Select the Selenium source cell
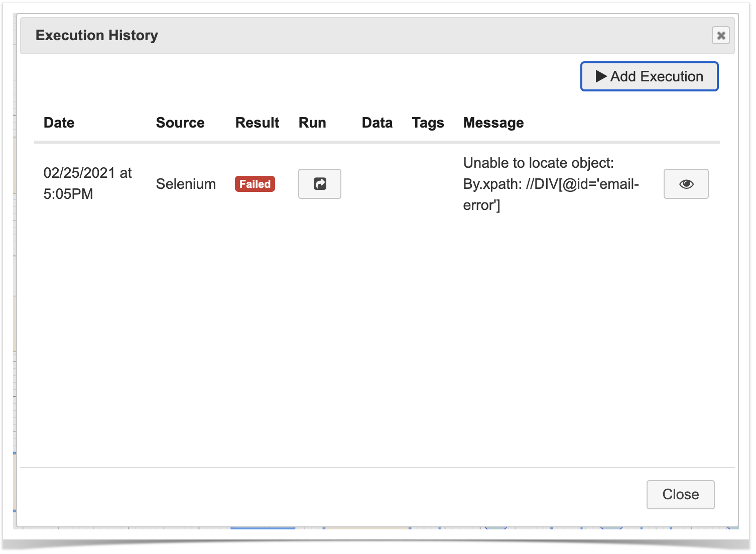This screenshot has width=756, height=554. tap(186, 184)
